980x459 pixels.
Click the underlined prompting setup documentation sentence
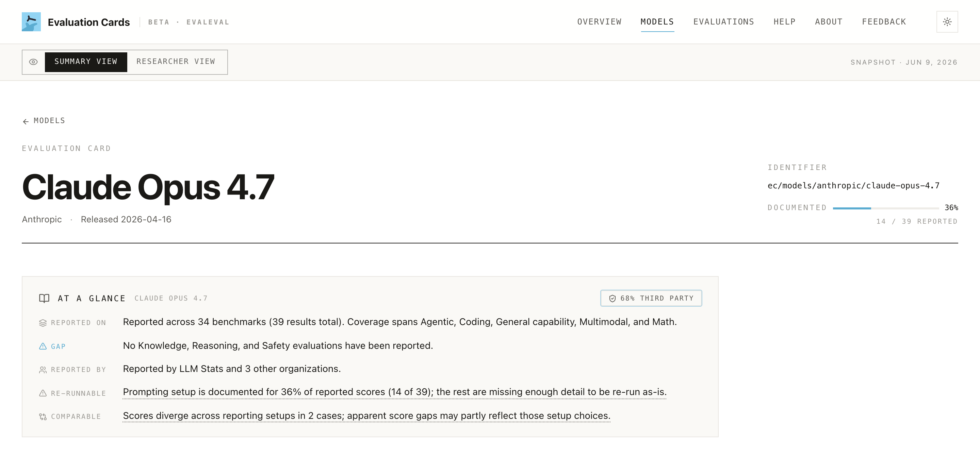394,392
